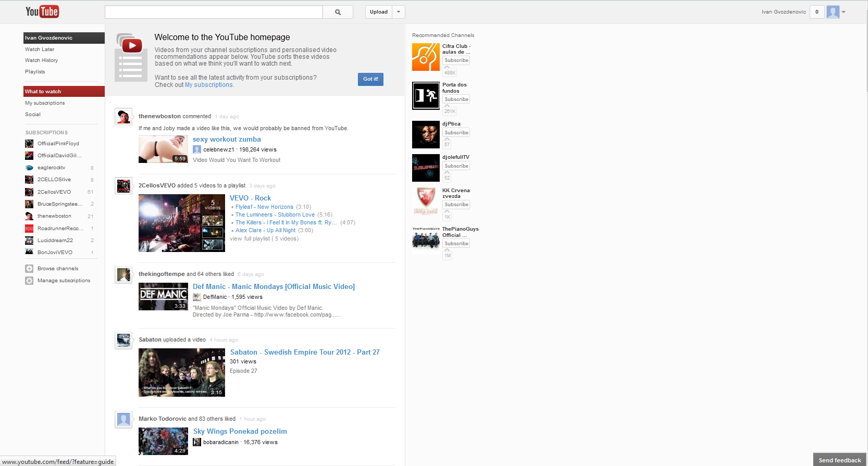Open the KK Crvena zvezda channel icon
Image resolution: width=868 pixels, height=466 pixels.
[x=426, y=201]
